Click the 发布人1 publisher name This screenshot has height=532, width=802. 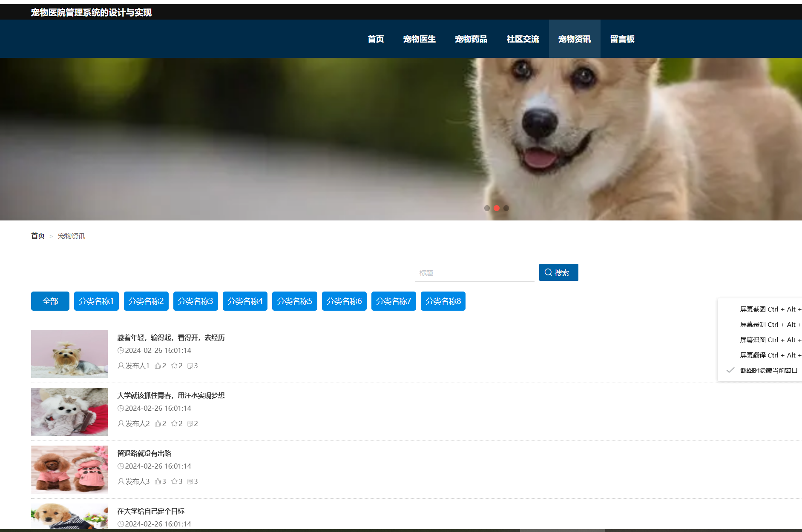coord(137,366)
